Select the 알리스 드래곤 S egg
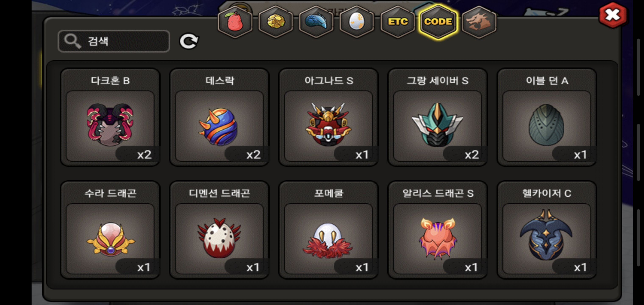 pos(437,230)
